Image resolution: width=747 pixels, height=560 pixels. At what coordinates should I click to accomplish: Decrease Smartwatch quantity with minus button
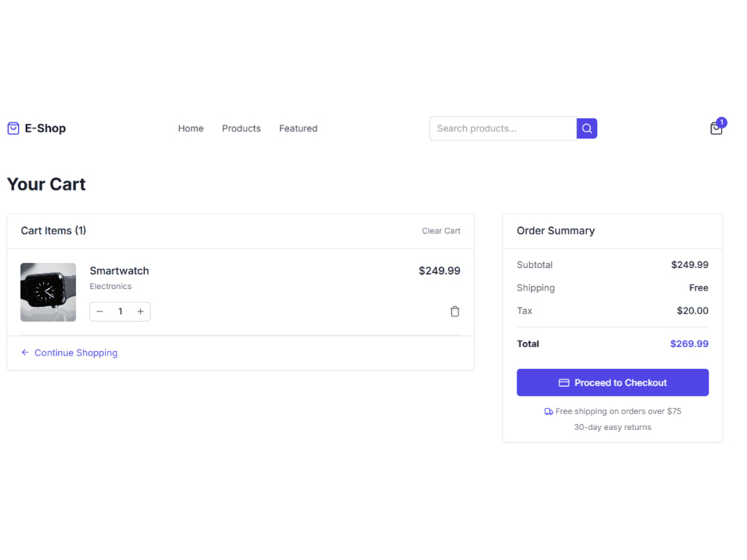coord(99,311)
